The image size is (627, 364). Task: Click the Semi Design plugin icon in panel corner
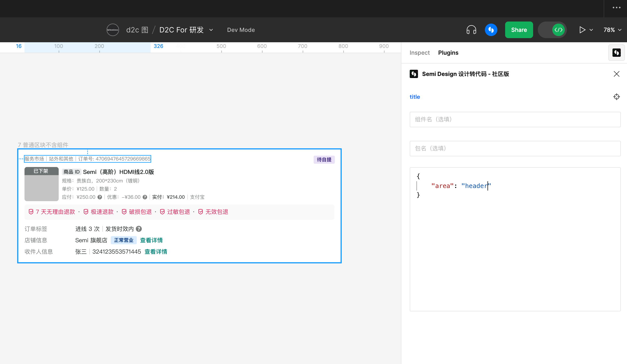click(616, 53)
